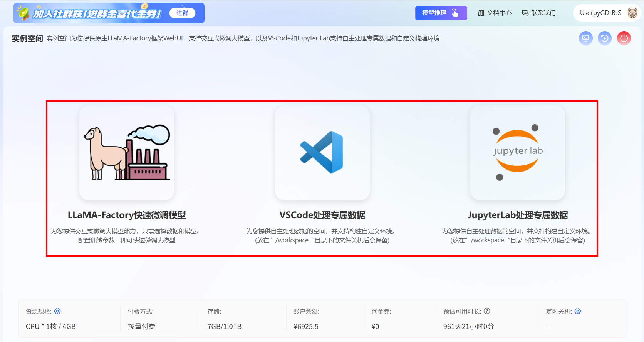644x342 pixels.
Task: Open 文档中心 in top navigation
Action: [x=495, y=13]
